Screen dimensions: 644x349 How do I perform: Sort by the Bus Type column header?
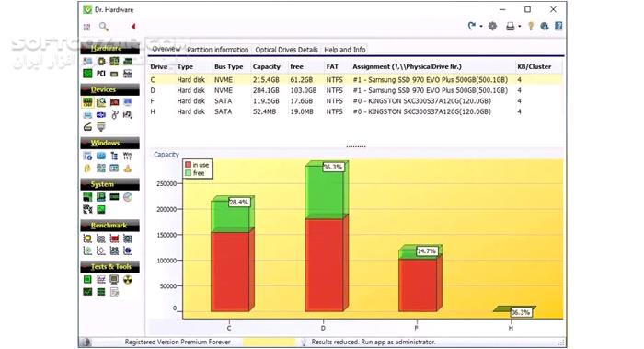point(229,66)
